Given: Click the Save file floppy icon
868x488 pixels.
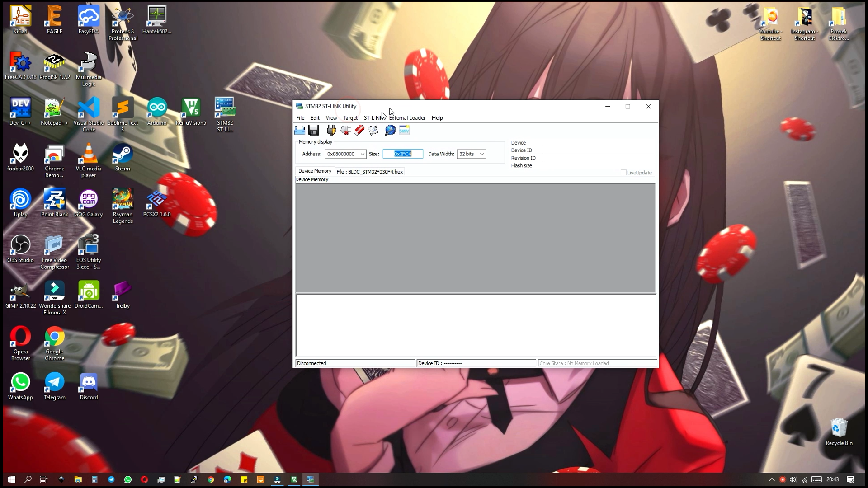Looking at the screenshot, I should coord(313,131).
